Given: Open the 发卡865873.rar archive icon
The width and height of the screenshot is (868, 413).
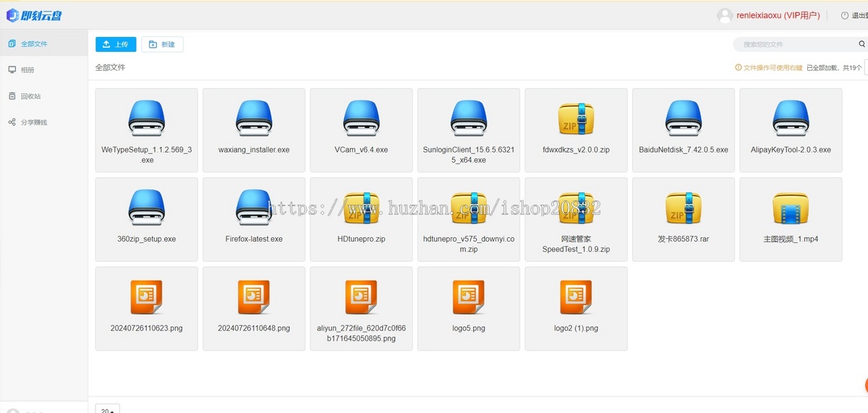Looking at the screenshot, I should coord(684,208).
